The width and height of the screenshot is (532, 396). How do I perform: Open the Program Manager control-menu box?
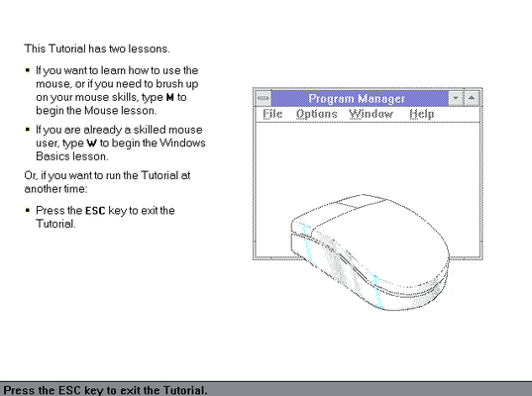[264, 98]
